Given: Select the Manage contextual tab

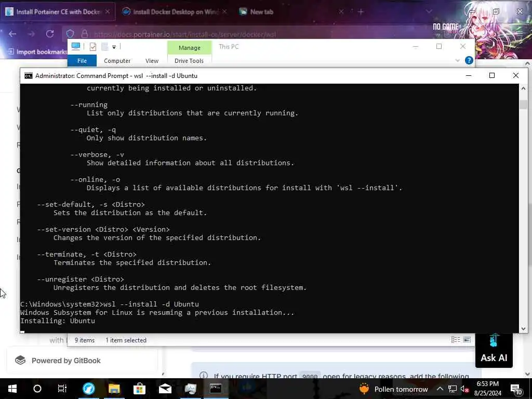Looking at the screenshot, I should point(189,47).
